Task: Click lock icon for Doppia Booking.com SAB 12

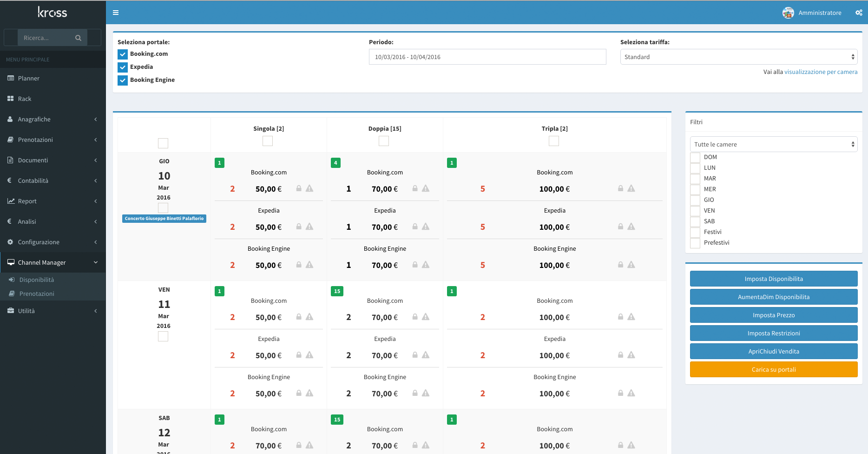Action: point(415,445)
